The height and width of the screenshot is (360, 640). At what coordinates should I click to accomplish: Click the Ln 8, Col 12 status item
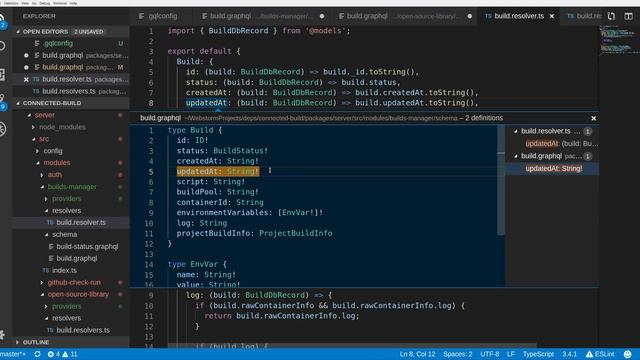(417, 354)
